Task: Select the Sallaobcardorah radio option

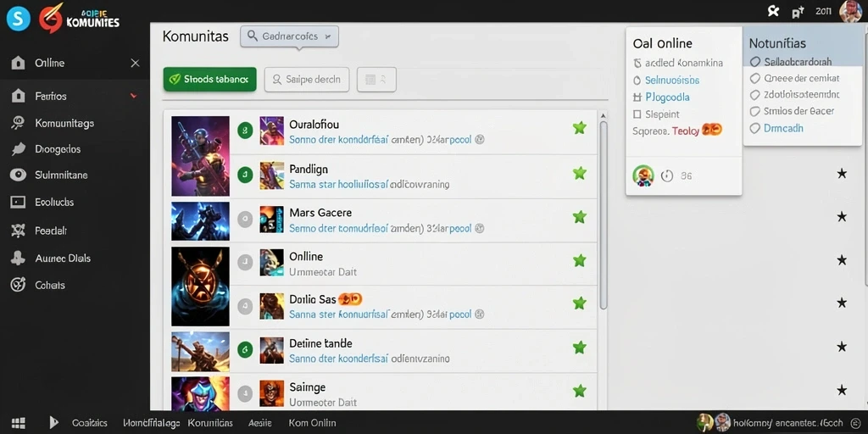Action: tap(754, 61)
